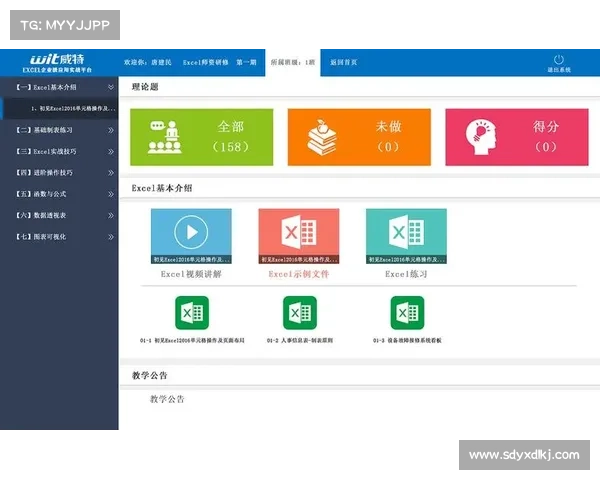
Task: Select 【二】基础制表练习 menu label
Action: tap(44, 130)
